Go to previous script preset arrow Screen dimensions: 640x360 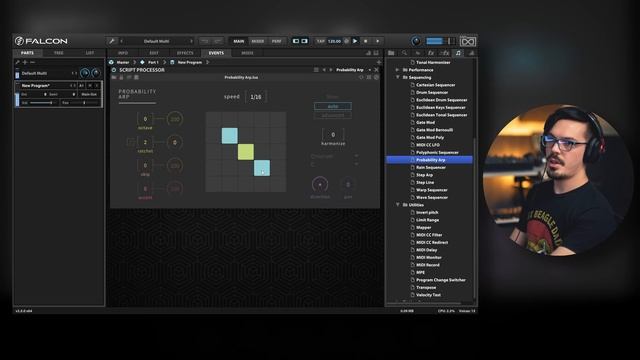(324, 70)
